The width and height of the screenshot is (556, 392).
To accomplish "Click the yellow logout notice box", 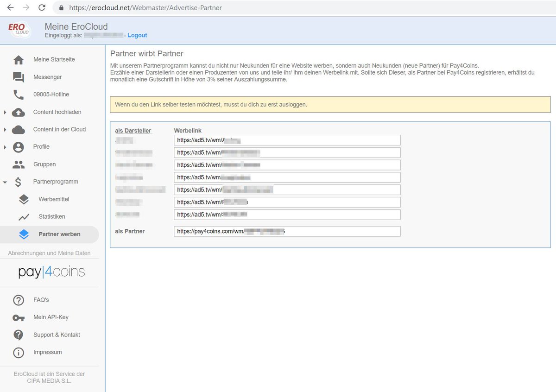I will click(330, 104).
